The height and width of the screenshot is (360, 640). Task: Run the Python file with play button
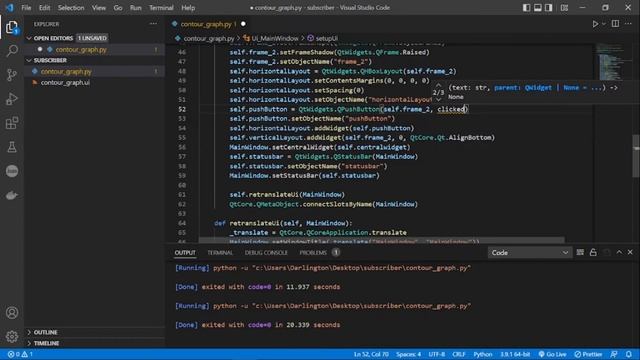coord(595,24)
